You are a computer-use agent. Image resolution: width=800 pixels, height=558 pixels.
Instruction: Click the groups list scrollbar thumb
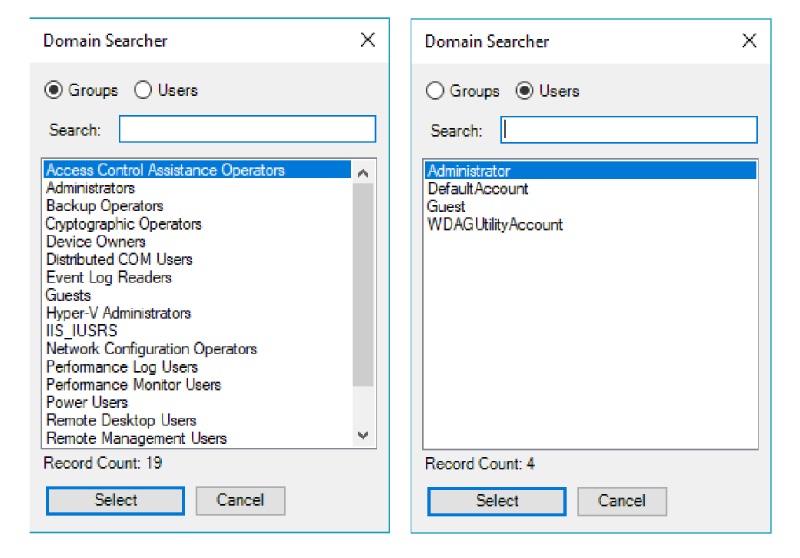(x=363, y=285)
